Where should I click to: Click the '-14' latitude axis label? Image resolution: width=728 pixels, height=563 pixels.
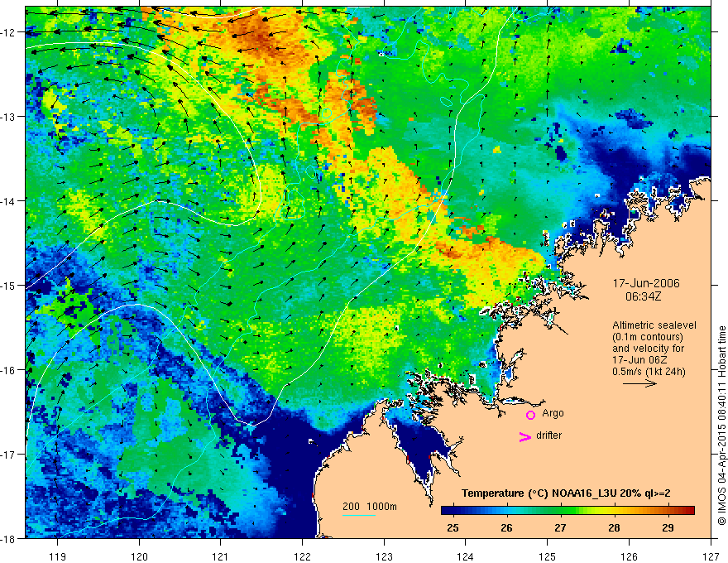pos(8,201)
